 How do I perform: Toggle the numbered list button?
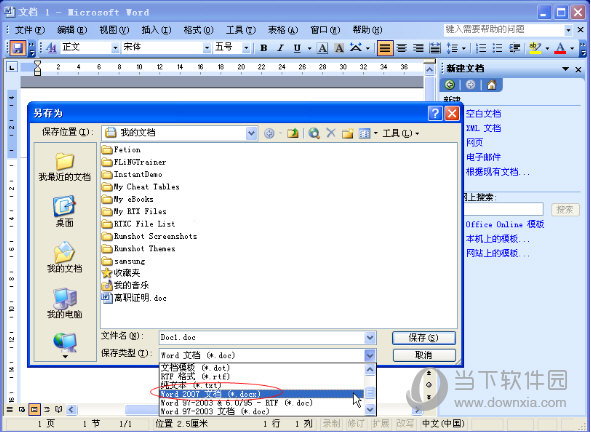(x=481, y=48)
